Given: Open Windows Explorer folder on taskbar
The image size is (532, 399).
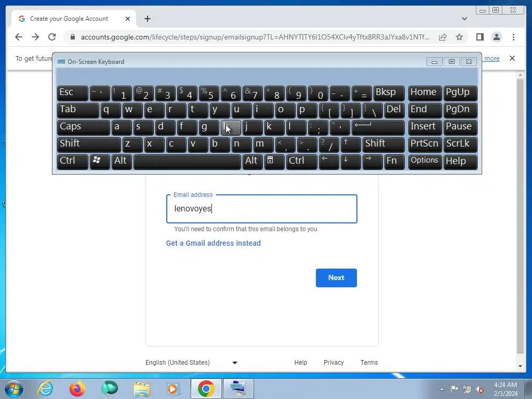Looking at the screenshot, I should (142, 389).
